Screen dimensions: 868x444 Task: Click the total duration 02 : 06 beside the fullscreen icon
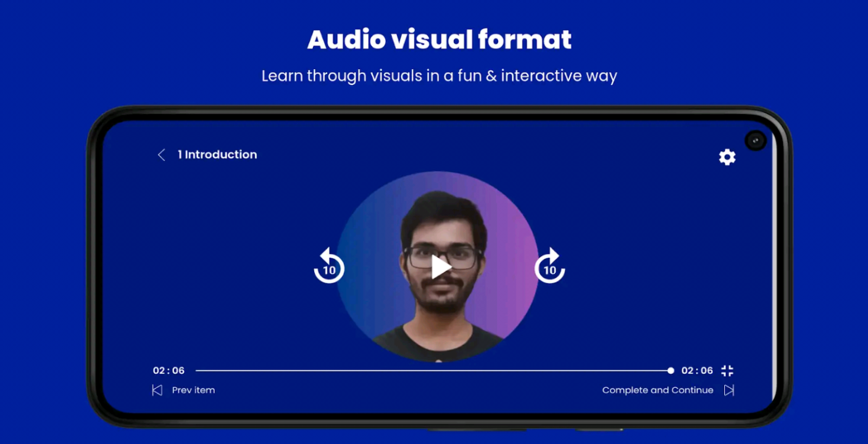[x=697, y=371]
